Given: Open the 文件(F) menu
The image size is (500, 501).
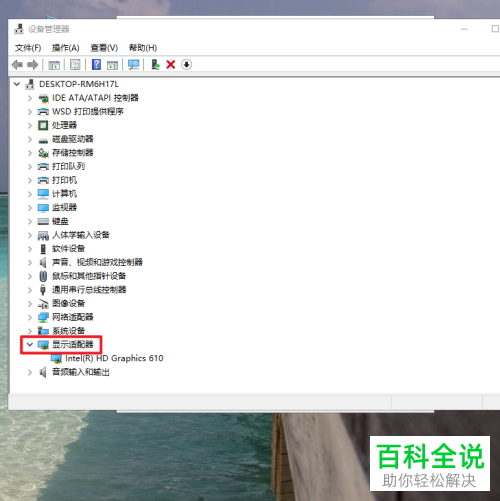Looking at the screenshot, I should [x=28, y=48].
